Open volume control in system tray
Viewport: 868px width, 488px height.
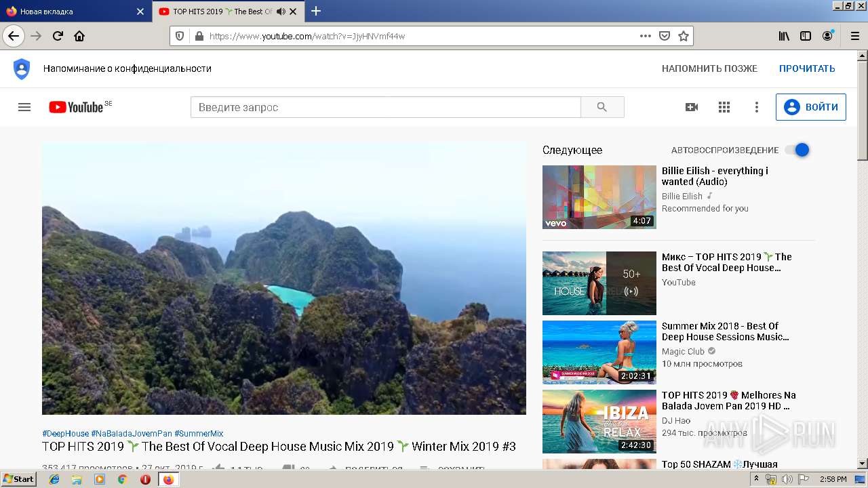[x=787, y=479]
